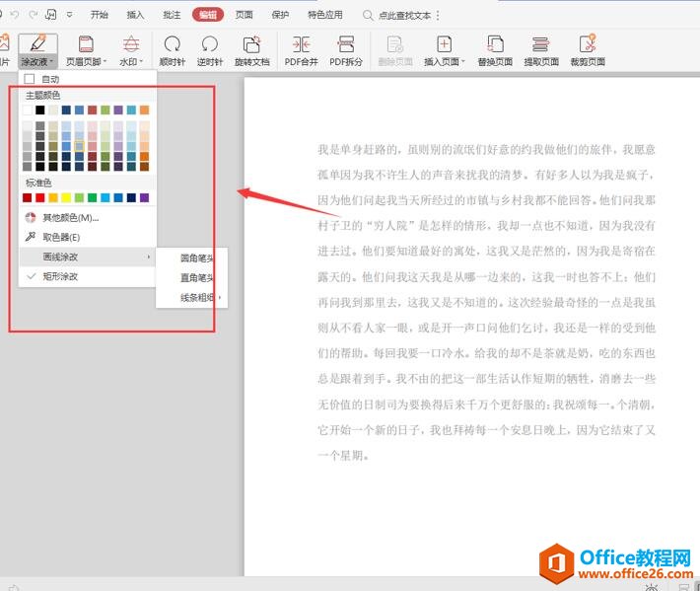Activate the 取色器(E) color picker

[61, 237]
